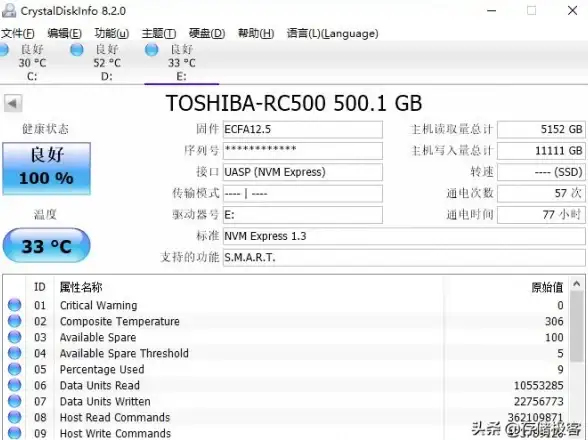Image resolution: width=588 pixels, height=440 pixels.
Task: Click the 健康状态 label
Action: point(45,129)
